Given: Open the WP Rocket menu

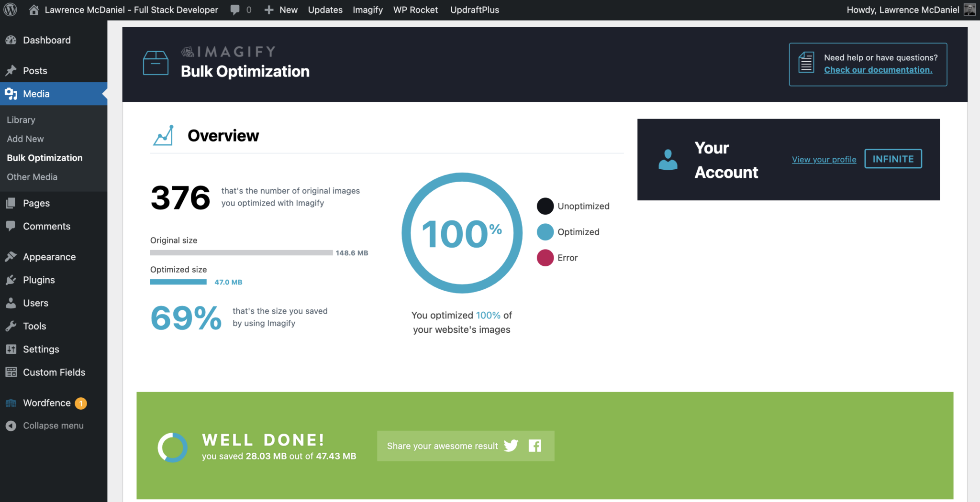Looking at the screenshot, I should [415, 10].
